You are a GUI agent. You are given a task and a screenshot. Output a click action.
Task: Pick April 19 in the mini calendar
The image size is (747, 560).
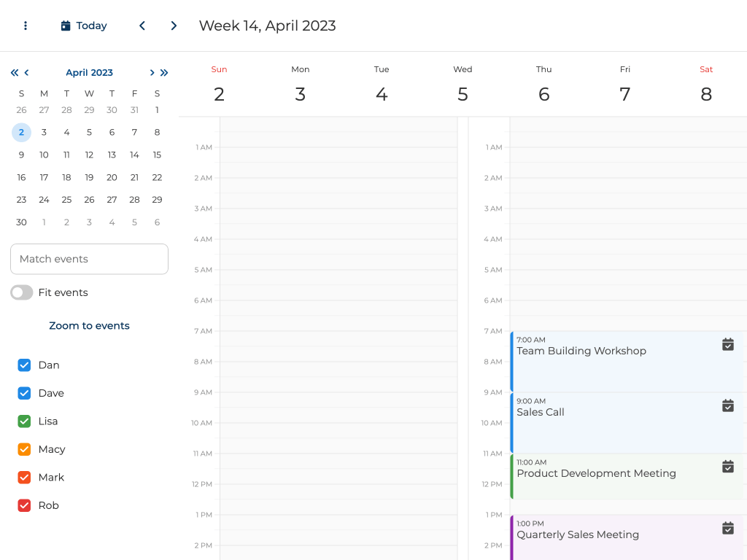(89, 177)
